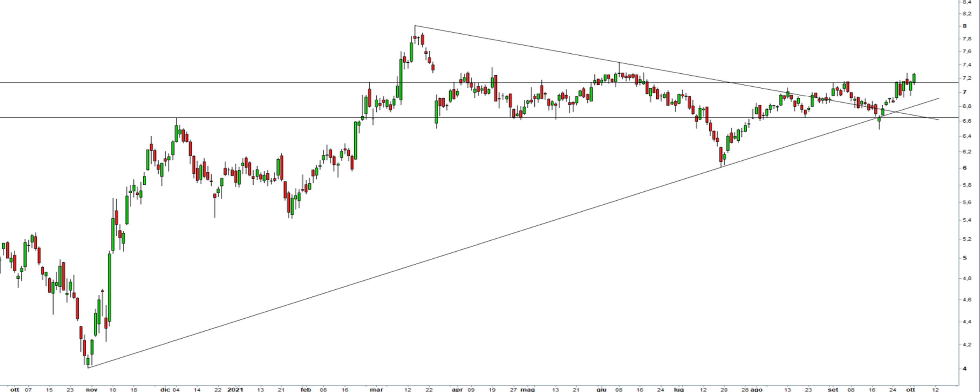Screen dimensions: 980x392
Task: Click the last green candle on the chart
Action: point(914,78)
